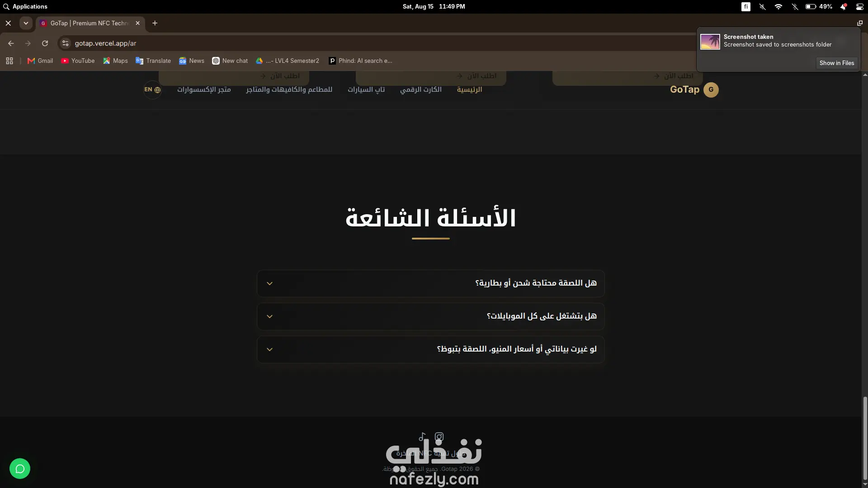Open 'الكارت الرقمي' navigation item
This screenshot has height=488, width=868.
pyautogui.click(x=421, y=89)
